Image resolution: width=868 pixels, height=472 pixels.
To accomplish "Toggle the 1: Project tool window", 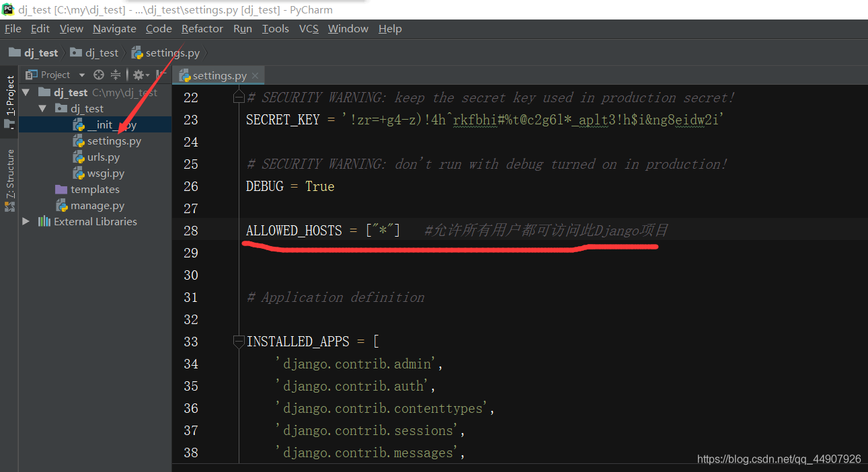I will tap(9, 102).
